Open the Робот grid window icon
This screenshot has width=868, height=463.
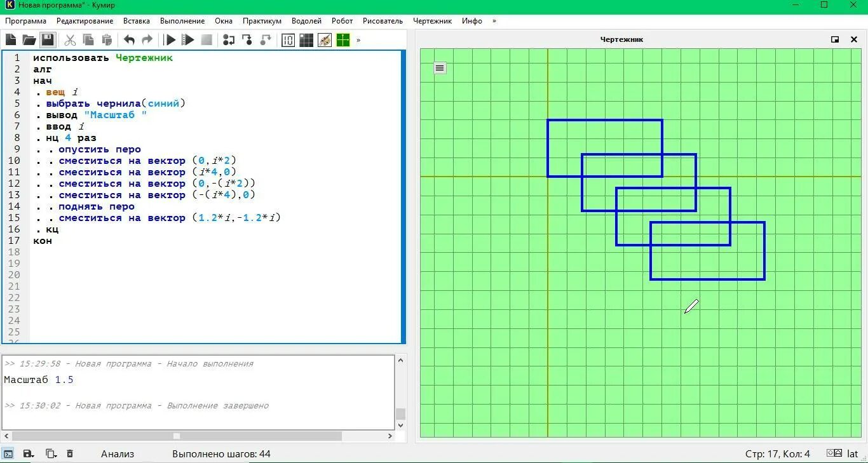click(x=306, y=40)
